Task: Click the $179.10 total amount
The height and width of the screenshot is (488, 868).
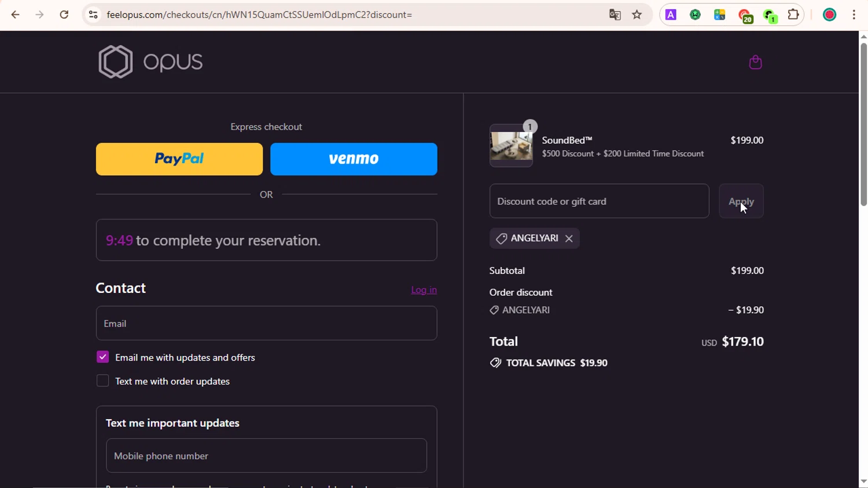Action: [743, 342]
